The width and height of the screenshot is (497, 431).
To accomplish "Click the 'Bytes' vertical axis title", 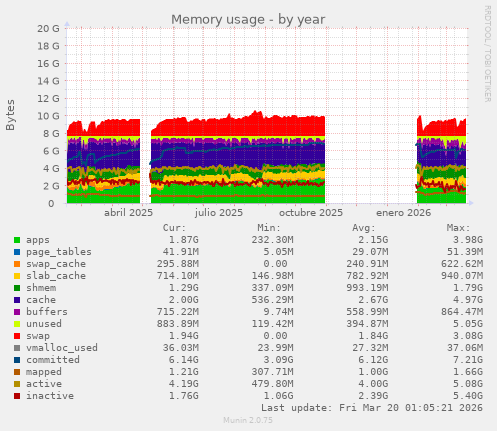I will [10, 115].
